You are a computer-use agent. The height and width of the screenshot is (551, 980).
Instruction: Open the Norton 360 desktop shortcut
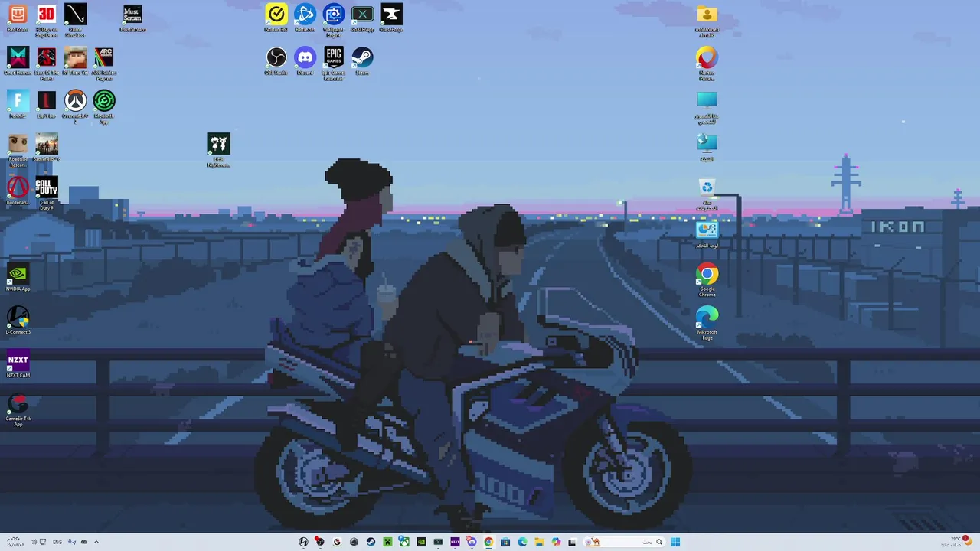pyautogui.click(x=276, y=18)
